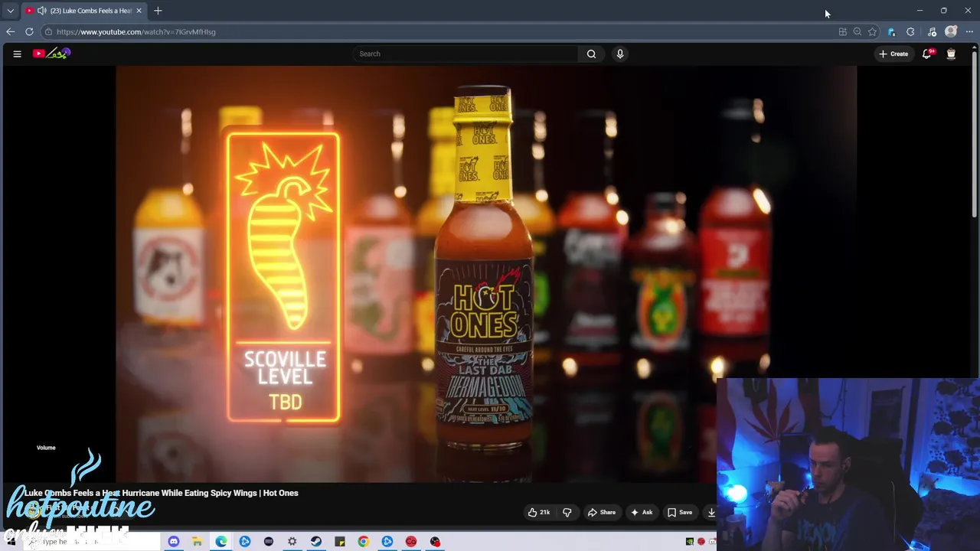980x551 pixels.
Task: Open the media control music icon
Action: 932,32
